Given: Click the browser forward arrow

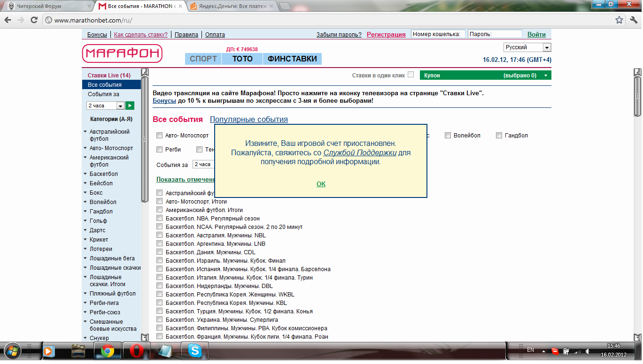Looking at the screenshot, I should (x=21, y=20).
